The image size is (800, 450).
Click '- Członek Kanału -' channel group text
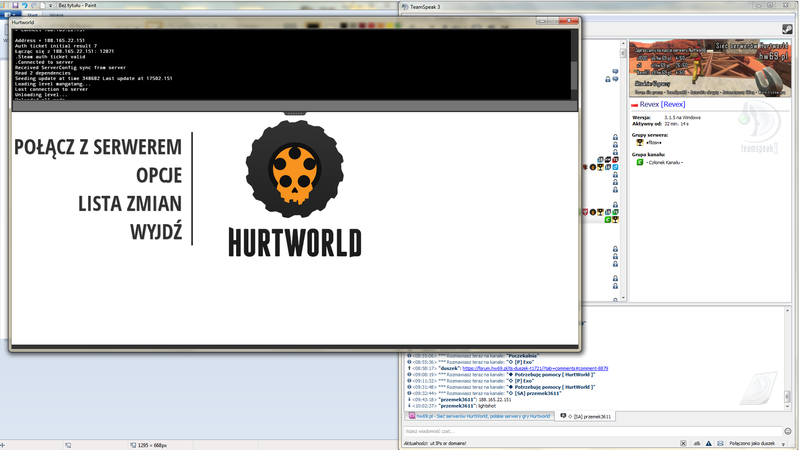click(x=664, y=162)
